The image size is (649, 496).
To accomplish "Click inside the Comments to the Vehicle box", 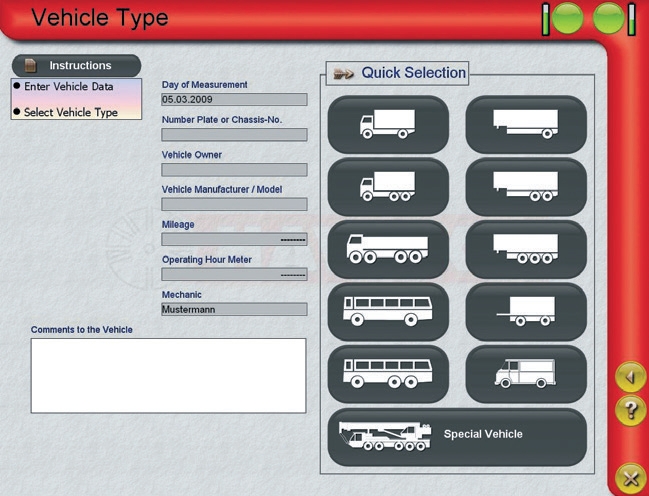I will [168, 375].
